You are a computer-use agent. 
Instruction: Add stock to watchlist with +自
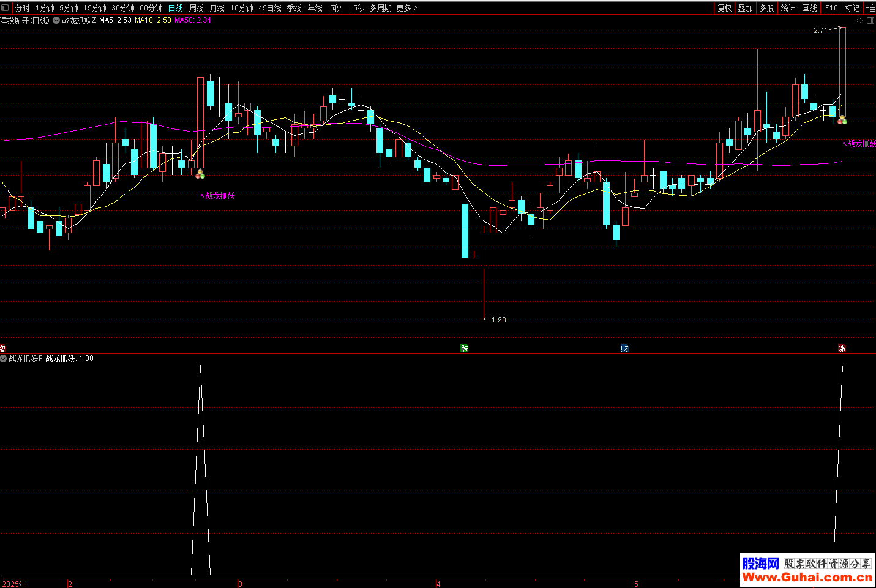(870, 8)
